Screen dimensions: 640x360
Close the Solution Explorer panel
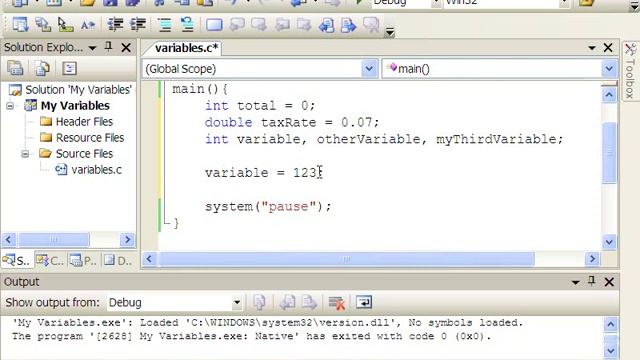pos(126,48)
